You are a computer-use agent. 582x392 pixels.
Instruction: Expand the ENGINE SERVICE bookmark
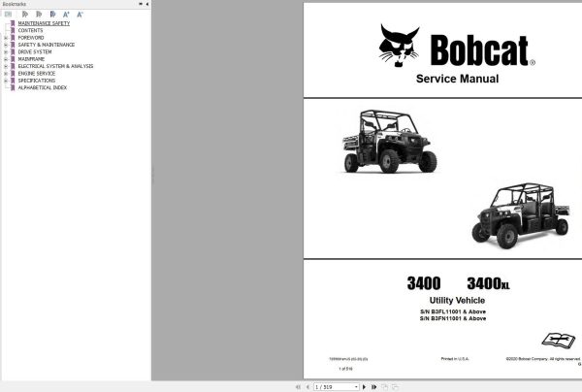6,74
